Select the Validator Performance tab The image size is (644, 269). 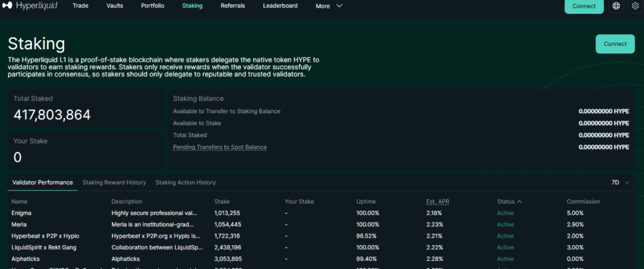coord(43,182)
